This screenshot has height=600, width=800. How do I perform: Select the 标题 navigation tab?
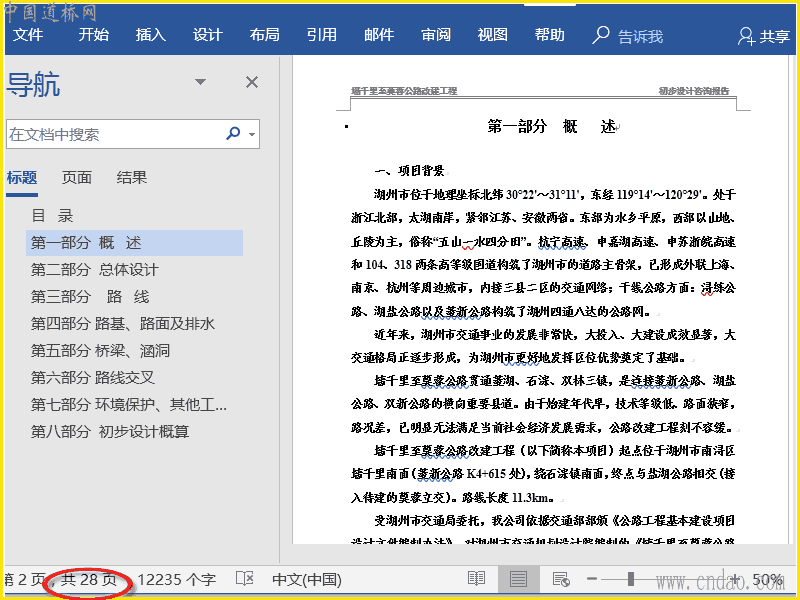click(22, 178)
